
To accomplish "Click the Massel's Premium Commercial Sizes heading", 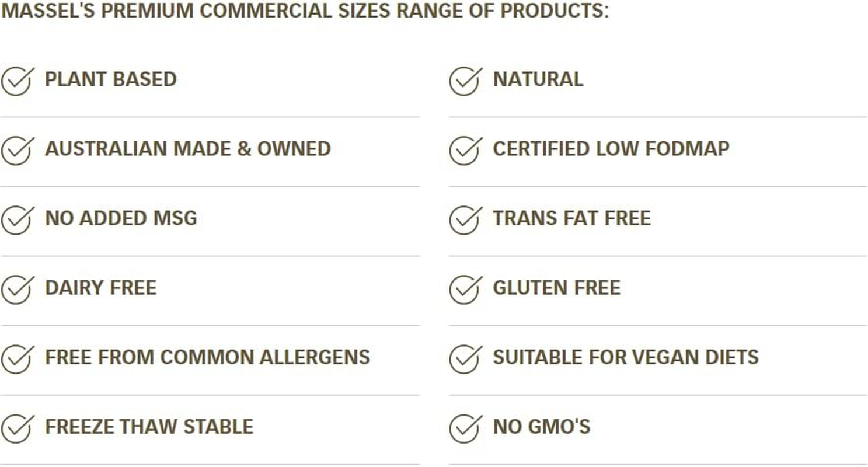I will [304, 11].
